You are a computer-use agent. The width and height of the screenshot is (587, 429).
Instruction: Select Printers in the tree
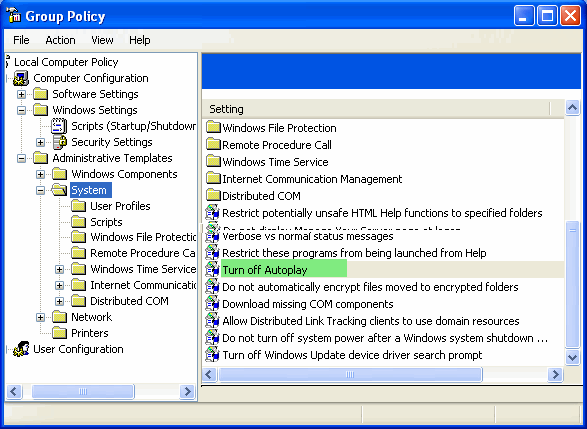click(x=90, y=333)
